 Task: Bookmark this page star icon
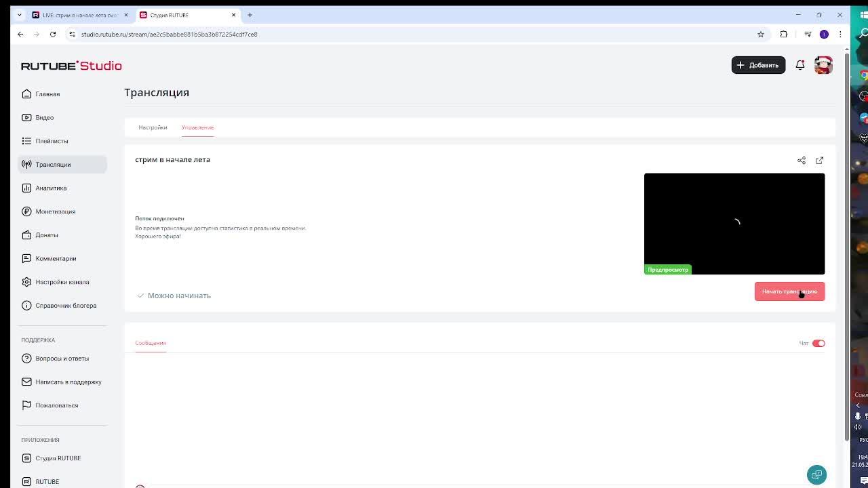pos(761,34)
